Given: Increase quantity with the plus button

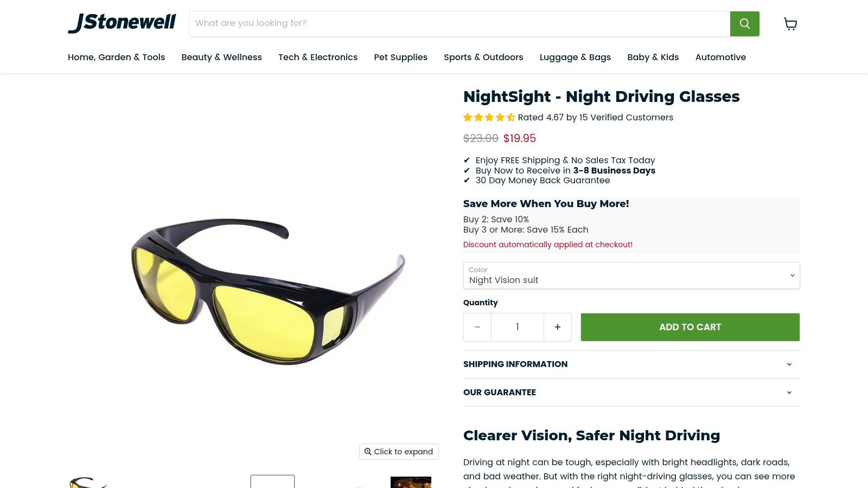Looking at the screenshot, I should [x=558, y=327].
